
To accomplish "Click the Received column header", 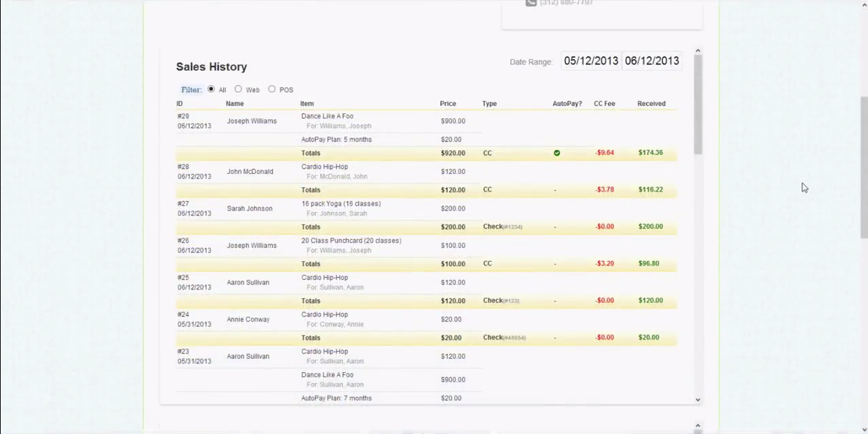I will click(x=652, y=104).
